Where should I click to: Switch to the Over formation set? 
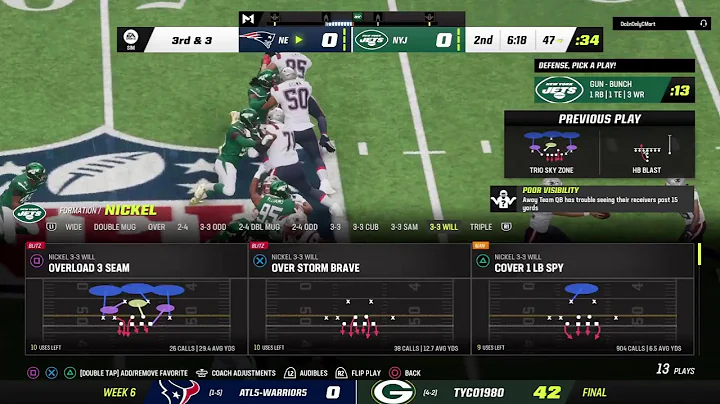pos(157,227)
